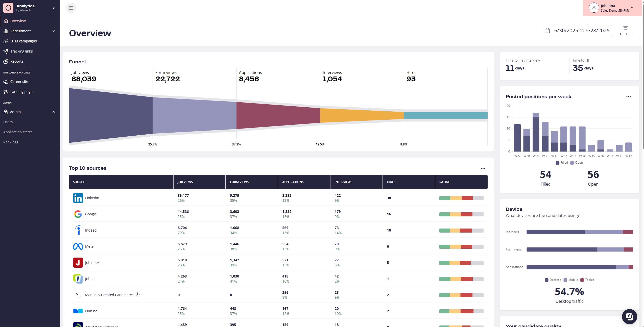Click the date range field 6/30/2025 to 9/28/2025
Viewport: 644px width, 327px height.
(x=582, y=31)
